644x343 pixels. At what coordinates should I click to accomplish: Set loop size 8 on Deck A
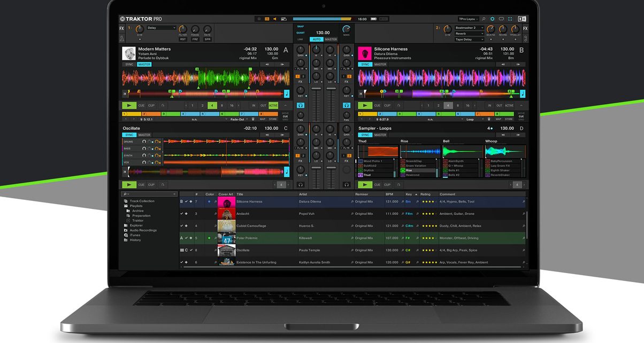click(x=221, y=106)
